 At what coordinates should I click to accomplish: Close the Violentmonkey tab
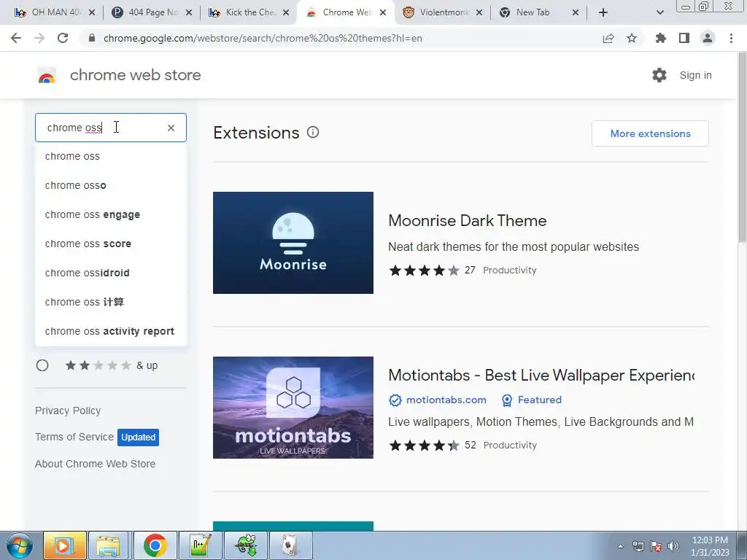click(x=479, y=12)
